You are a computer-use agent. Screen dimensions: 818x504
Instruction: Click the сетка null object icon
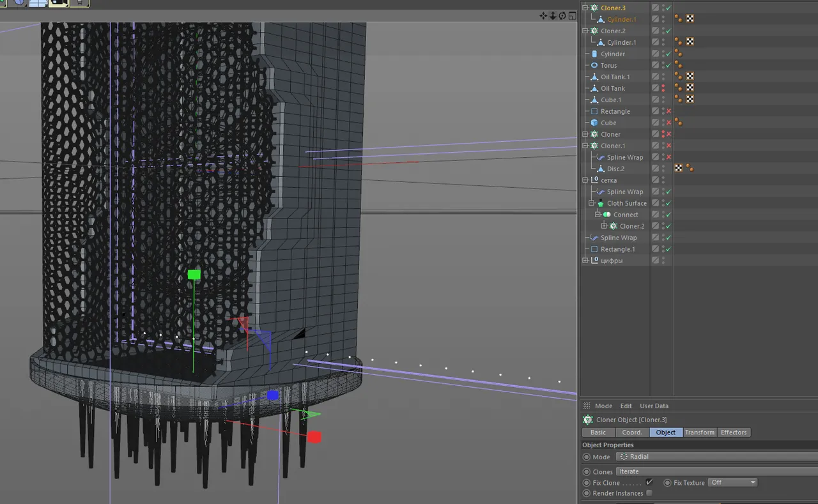594,180
